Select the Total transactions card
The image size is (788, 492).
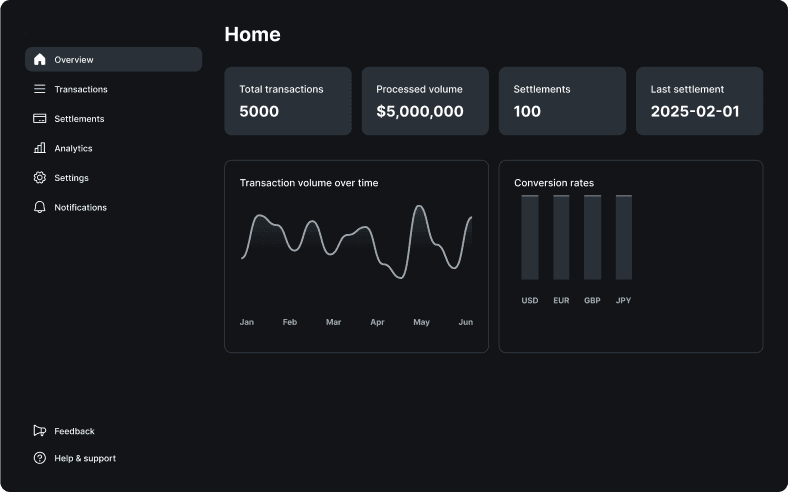[x=288, y=101]
